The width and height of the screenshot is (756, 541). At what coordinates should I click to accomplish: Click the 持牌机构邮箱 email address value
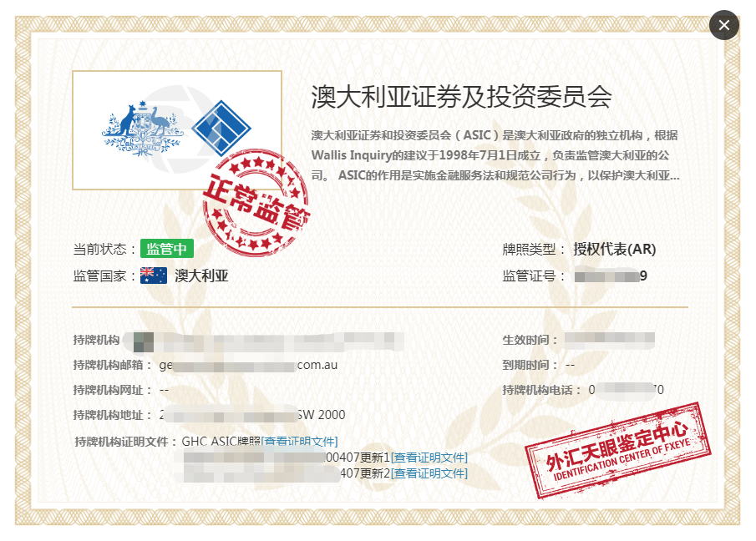click(x=248, y=365)
